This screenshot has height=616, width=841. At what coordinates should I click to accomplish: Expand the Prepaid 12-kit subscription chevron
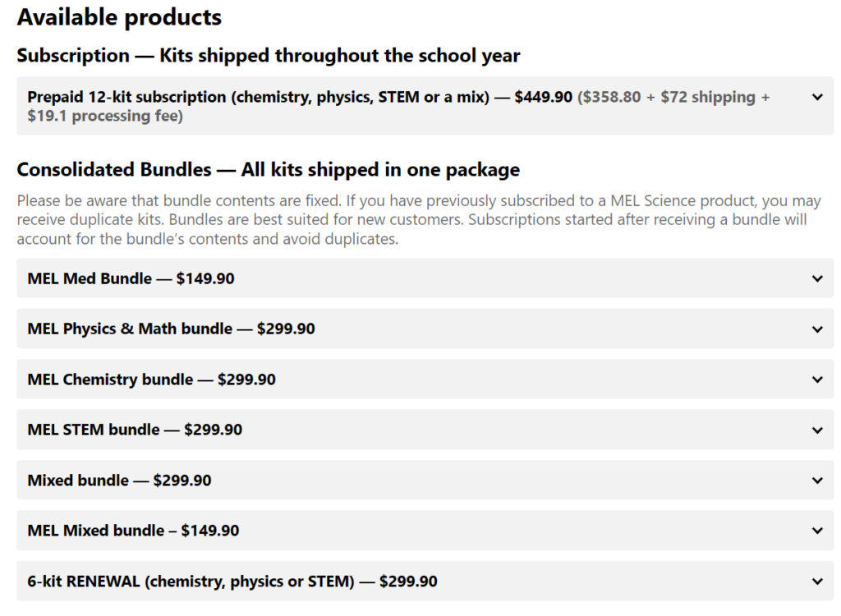817,97
